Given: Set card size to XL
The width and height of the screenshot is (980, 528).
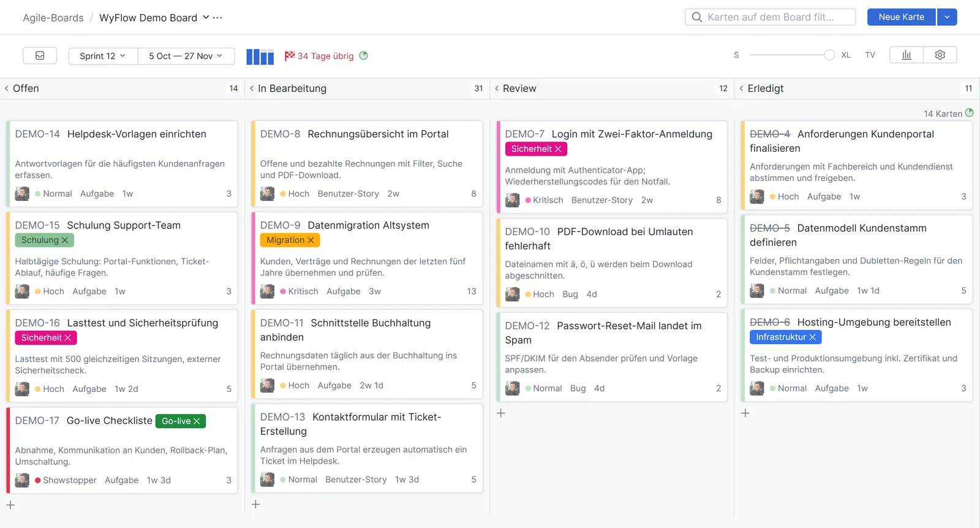Looking at the screenshot, I should 846,55.
